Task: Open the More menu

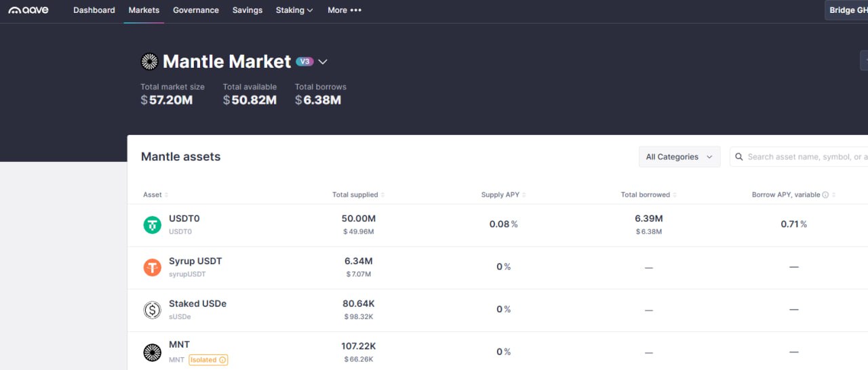Action: (344, 10)
